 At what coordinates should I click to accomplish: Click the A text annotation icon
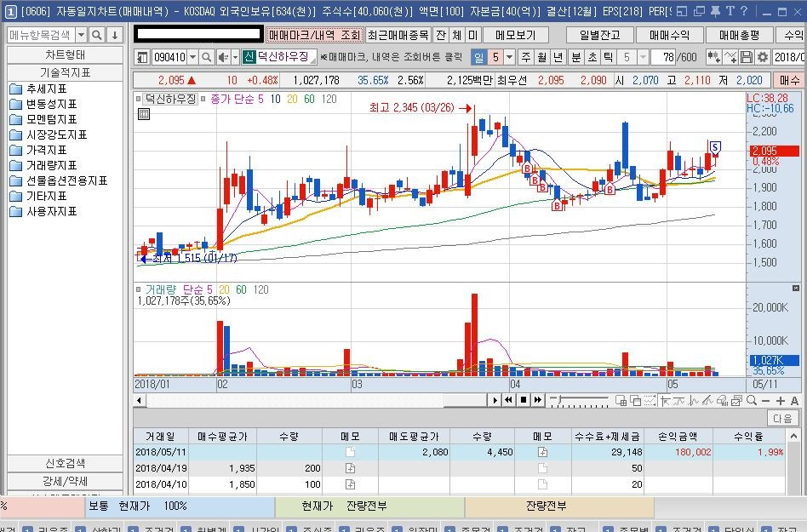[x=794, y=401]
